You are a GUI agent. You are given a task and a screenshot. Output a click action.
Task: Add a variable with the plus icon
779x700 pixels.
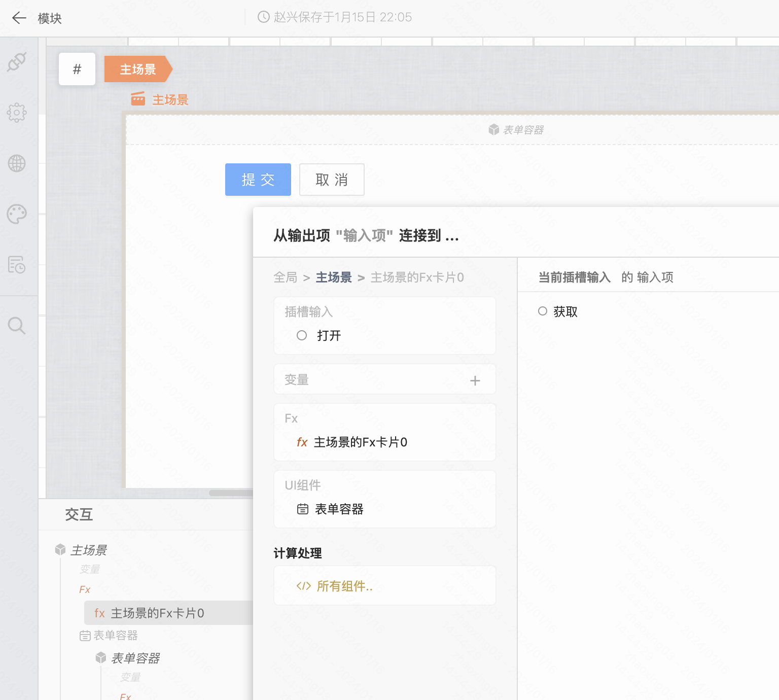475,380
